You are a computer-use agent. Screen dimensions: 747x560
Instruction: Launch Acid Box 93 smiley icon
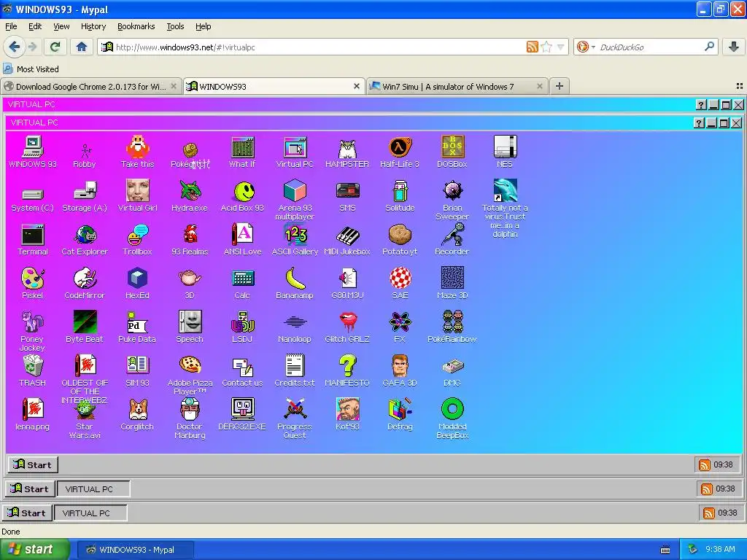(242, 195)
